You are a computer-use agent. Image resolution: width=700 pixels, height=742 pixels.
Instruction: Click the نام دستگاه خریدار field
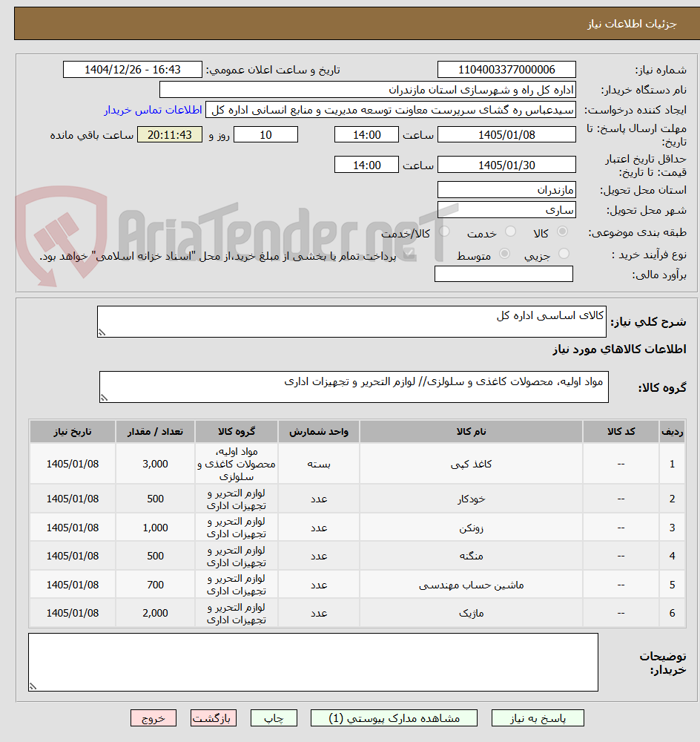point(368,90)
